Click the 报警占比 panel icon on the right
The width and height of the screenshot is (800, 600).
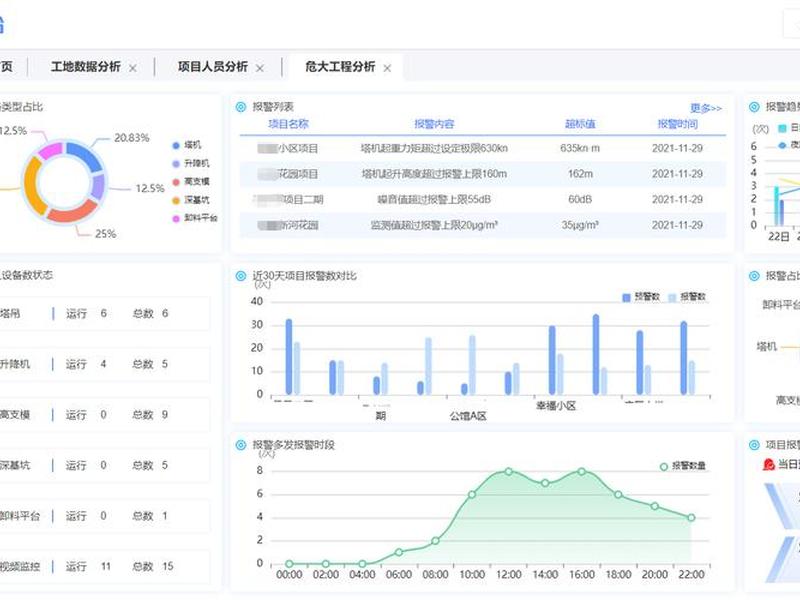pyautogui.click(x=754, y=276)
